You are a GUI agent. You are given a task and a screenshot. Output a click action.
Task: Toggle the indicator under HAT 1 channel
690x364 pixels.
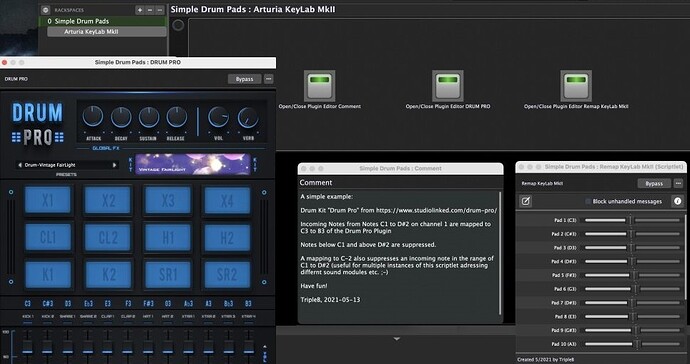[148, 323]
